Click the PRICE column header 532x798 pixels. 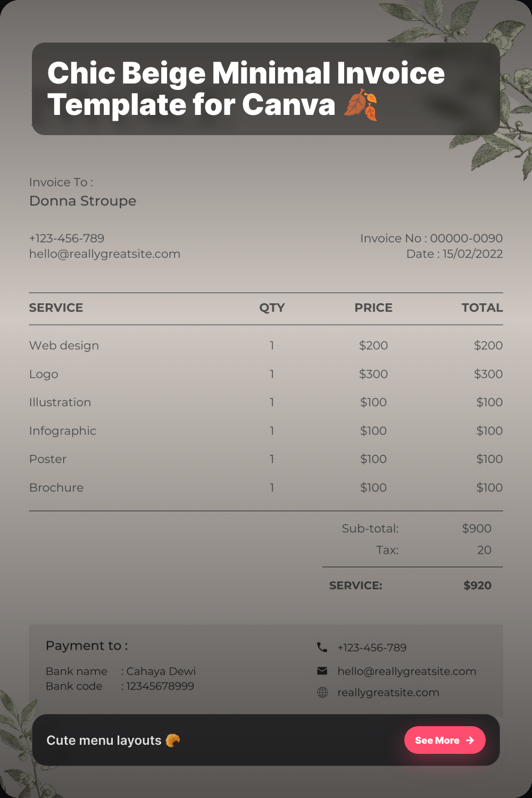pos(373,307)
